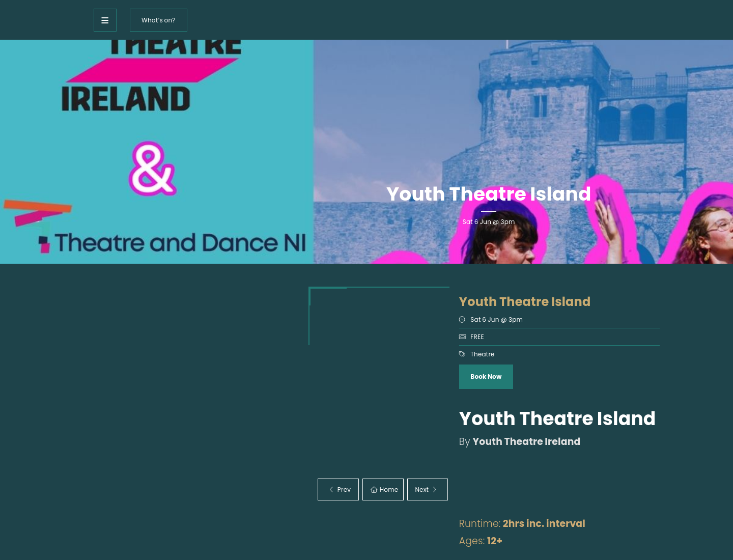Open the What's on? listing
The height and width of the screenshot is (560, 733).
[x=158, y=20]
